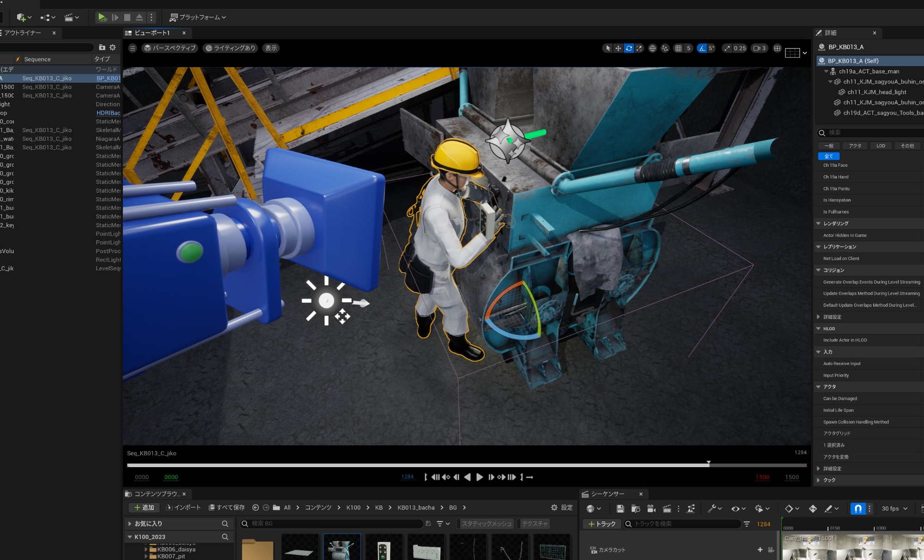Click the 追加 button in Content Browser
This screenshot has width=924, height=560.
click(144, 507)
